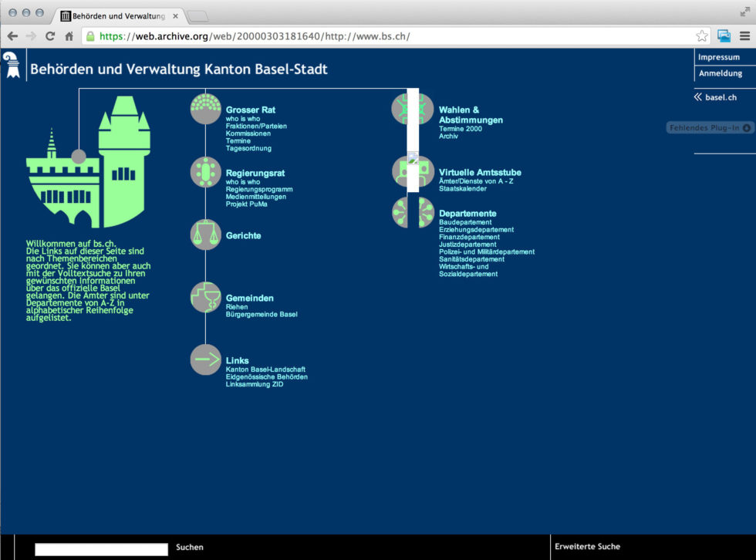The height and width of the screenshot is (560, 756).
Task: Click the browser home icon
Action: click(x=69, y=36)
